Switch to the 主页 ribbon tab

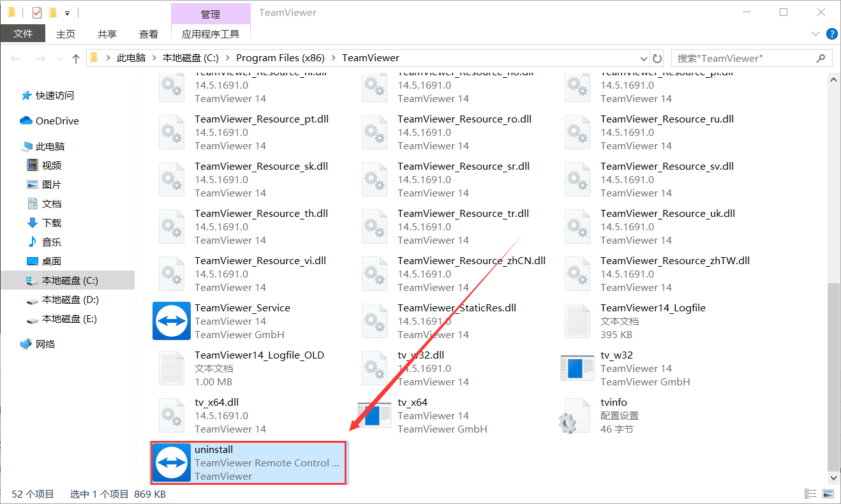pos(66,34)
